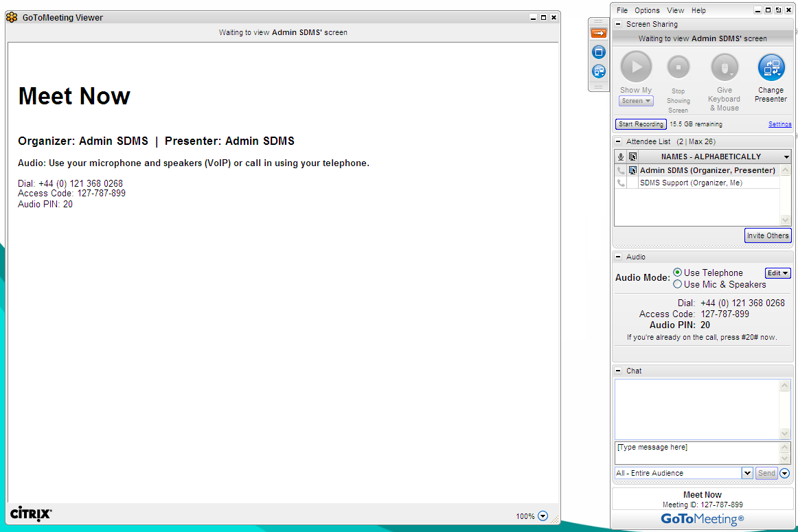Click the 15.5 GB remaining text

[x=696, y=124]
